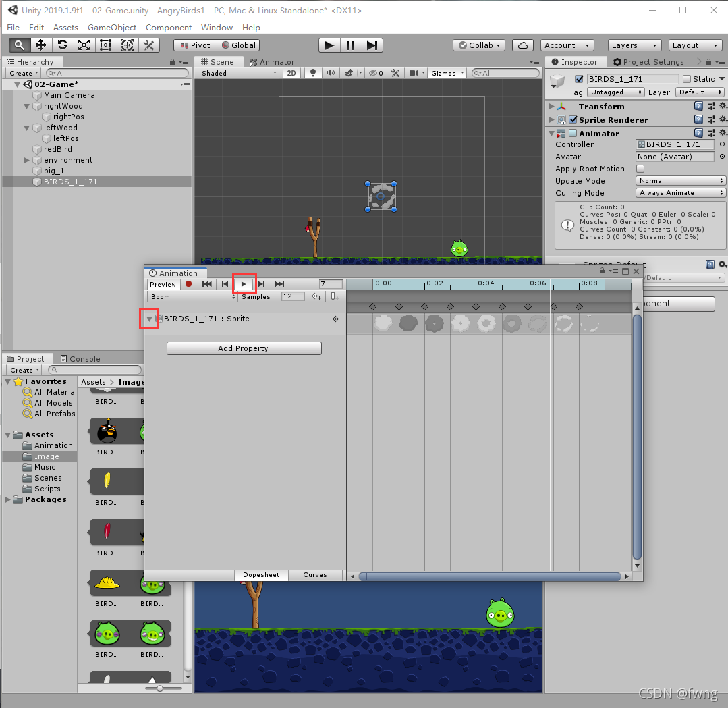
Task: Toggle Pivot handle position
Action: click(195, 45)
